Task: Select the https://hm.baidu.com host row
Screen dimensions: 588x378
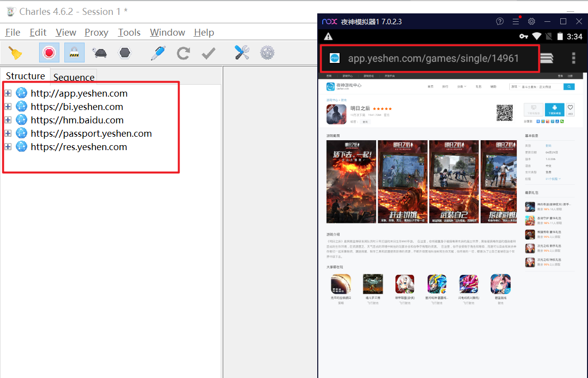Action: pyautogui.click(x=77, y=120)
